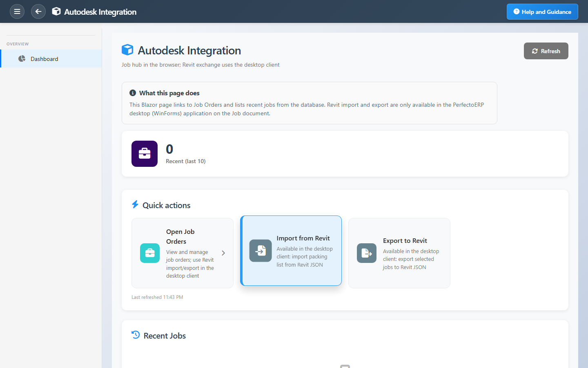Click the cube icon beside page title
This screenshot has height=368, width=588.
point(127,50)
